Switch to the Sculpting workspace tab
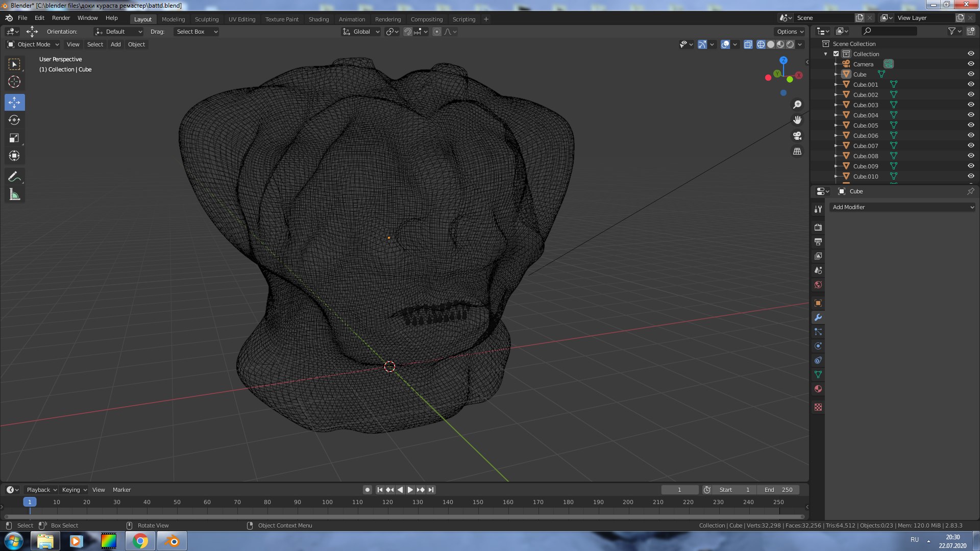The image size is (980, 551). (206, 19)
